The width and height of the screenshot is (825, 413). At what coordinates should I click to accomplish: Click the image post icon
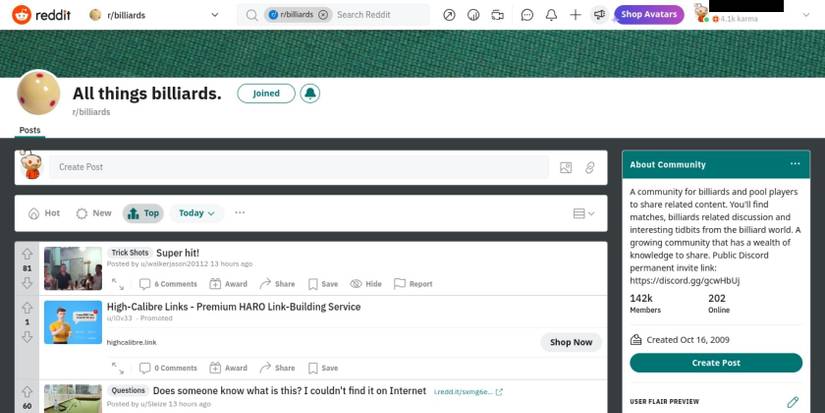566,167
